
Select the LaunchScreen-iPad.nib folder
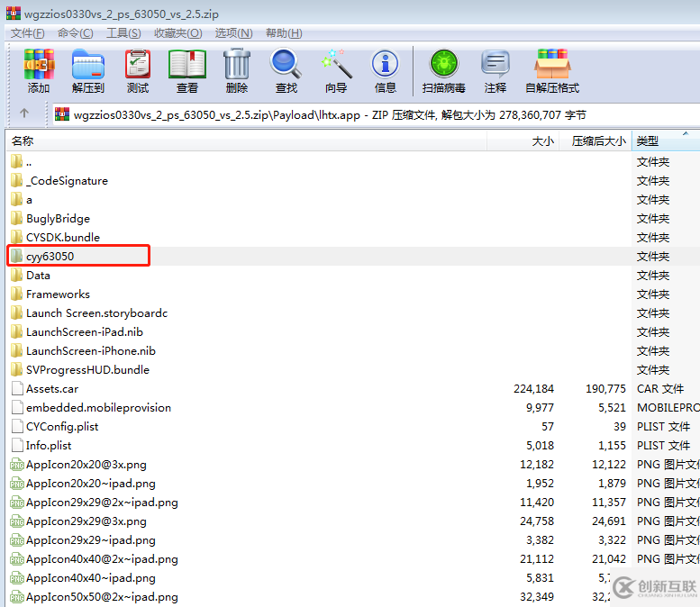(77, 331)
